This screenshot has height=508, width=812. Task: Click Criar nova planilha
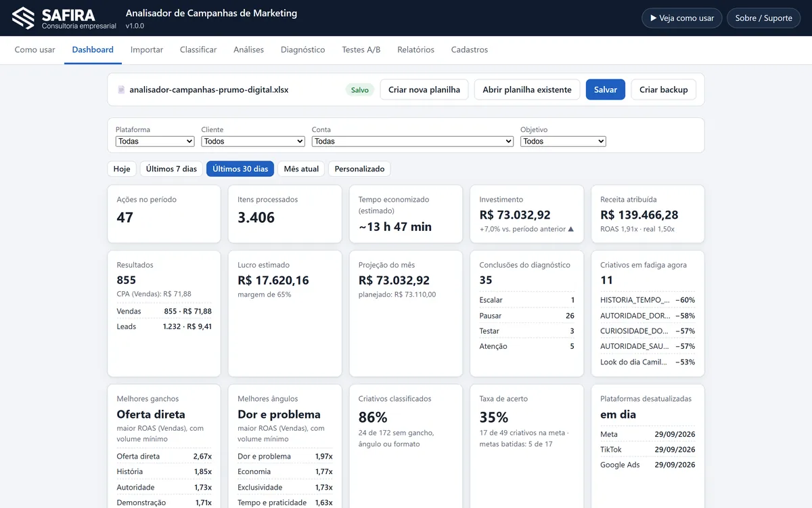click(424, 89)
